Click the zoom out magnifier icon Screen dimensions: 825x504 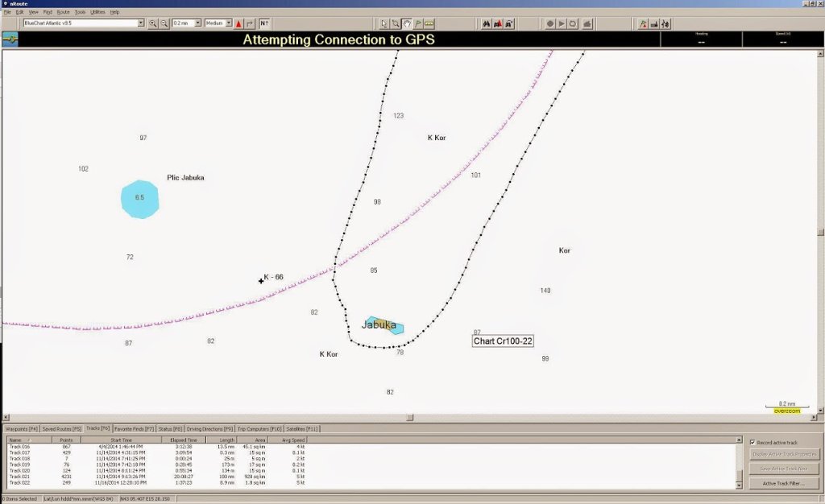(x=164, y=23)
